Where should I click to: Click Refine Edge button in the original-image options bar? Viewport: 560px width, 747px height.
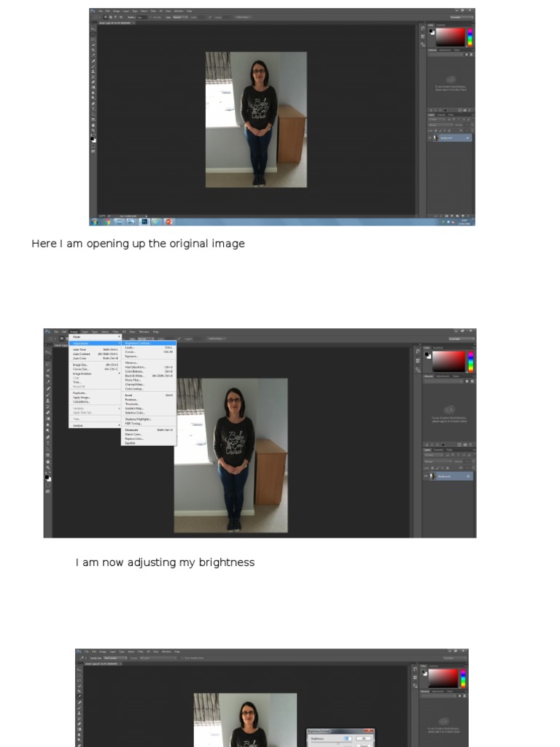[x=243, y=18]
